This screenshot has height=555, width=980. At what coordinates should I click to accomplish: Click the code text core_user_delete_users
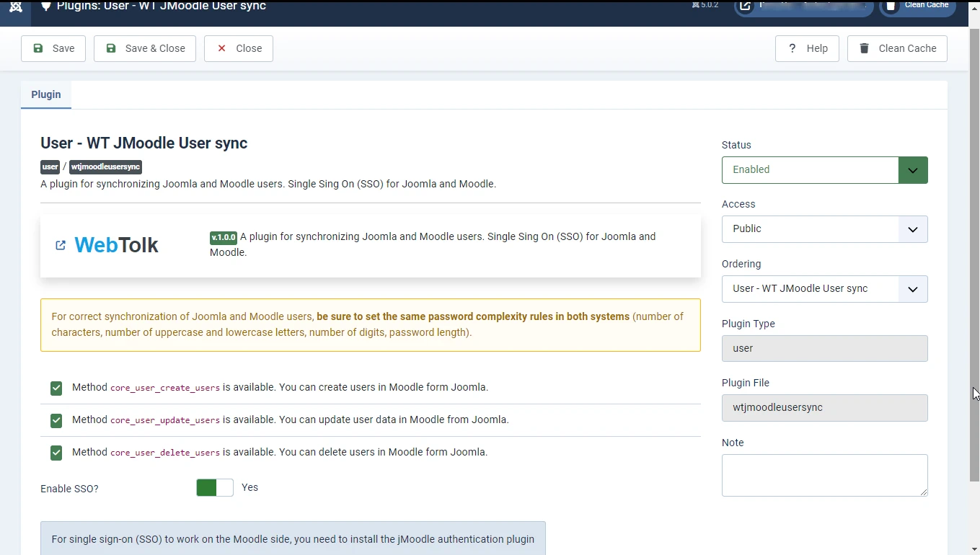tap(165, 453)
